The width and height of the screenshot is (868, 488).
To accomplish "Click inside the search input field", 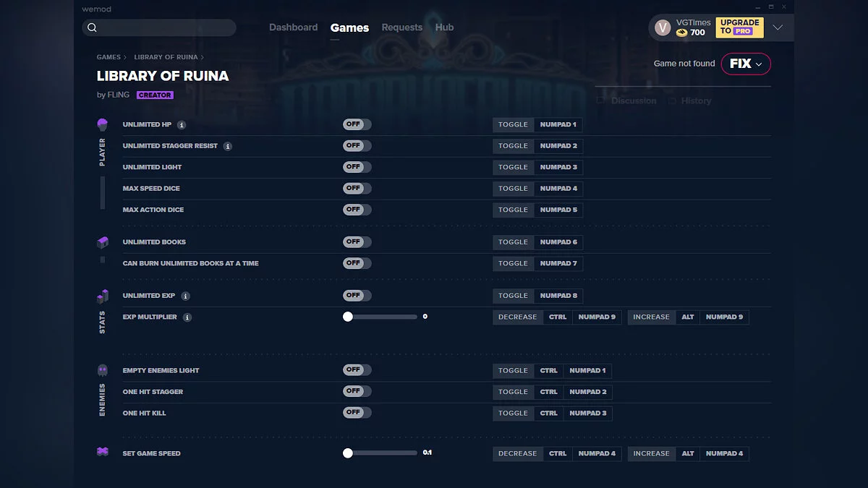I will [159, 28].
